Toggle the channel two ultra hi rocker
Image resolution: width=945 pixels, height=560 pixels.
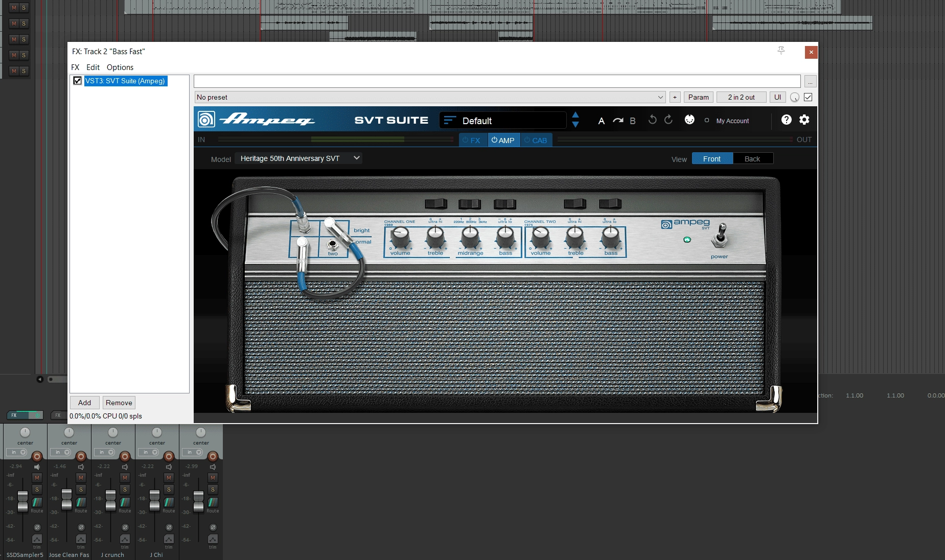pyautogui.click(x=575, y=204)
